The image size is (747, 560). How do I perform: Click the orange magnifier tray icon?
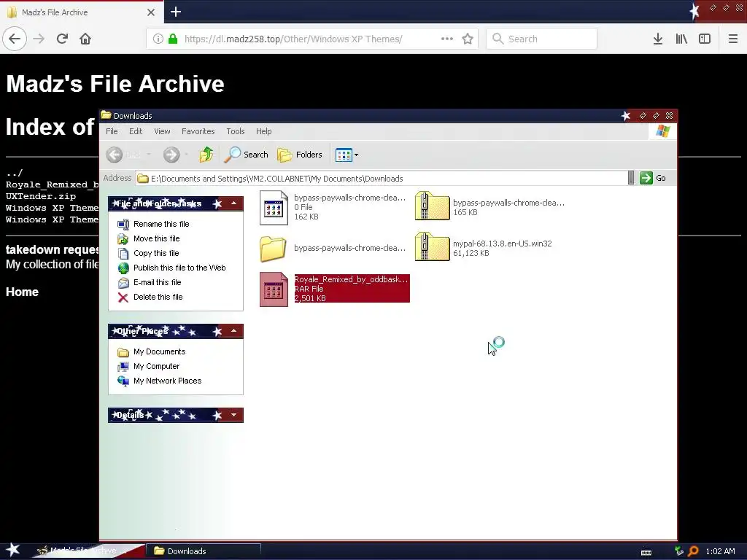693,551
